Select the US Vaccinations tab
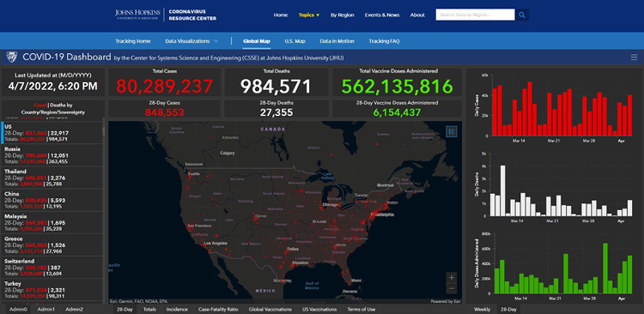644x314 pixels. click(319, 309)
